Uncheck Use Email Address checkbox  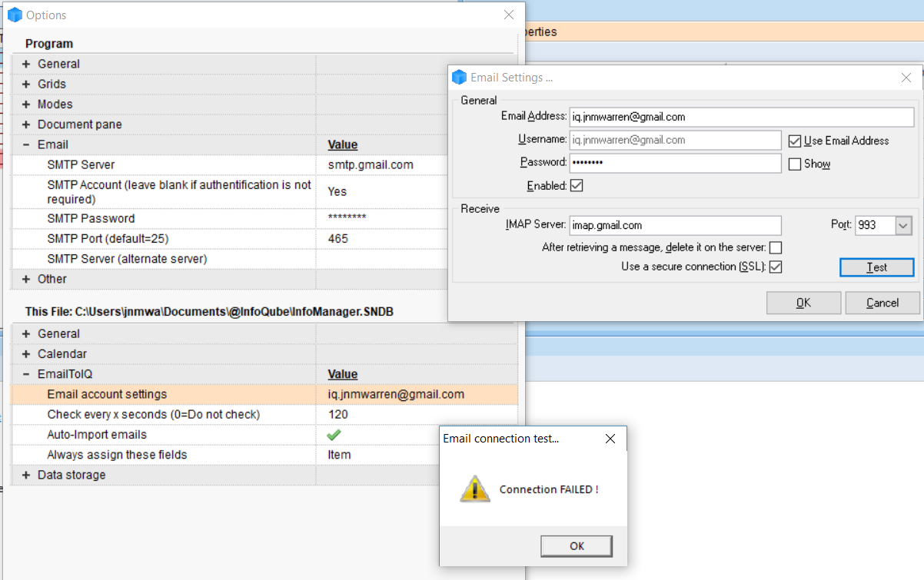click(795, 141)
